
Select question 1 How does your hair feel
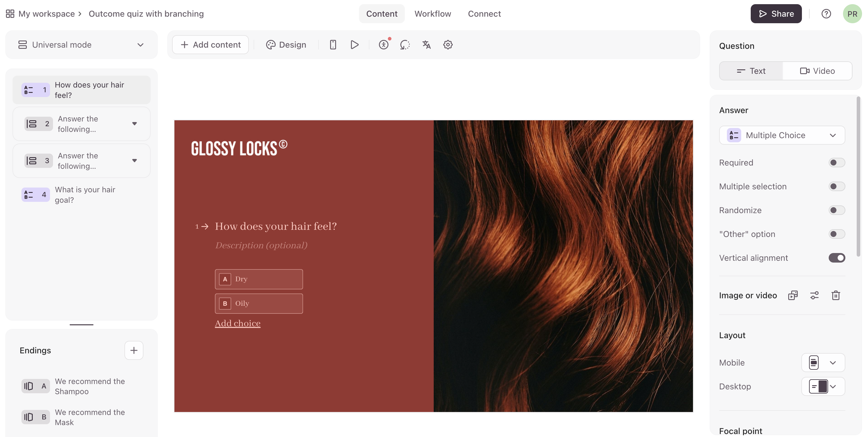[x=82, y=90]
